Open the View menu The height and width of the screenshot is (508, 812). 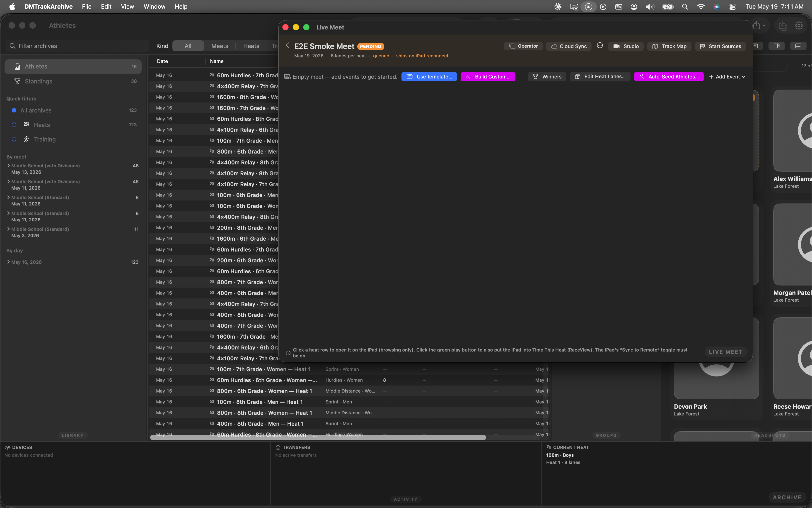pyautogui.click(x=128, y=6)
